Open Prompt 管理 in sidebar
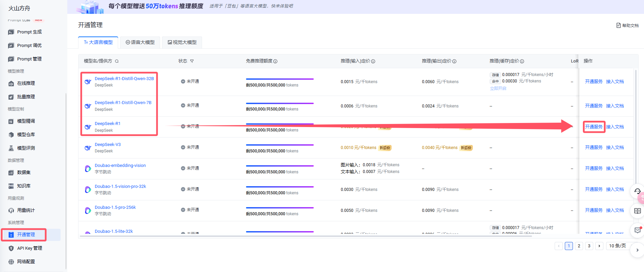 pos(29,59)
